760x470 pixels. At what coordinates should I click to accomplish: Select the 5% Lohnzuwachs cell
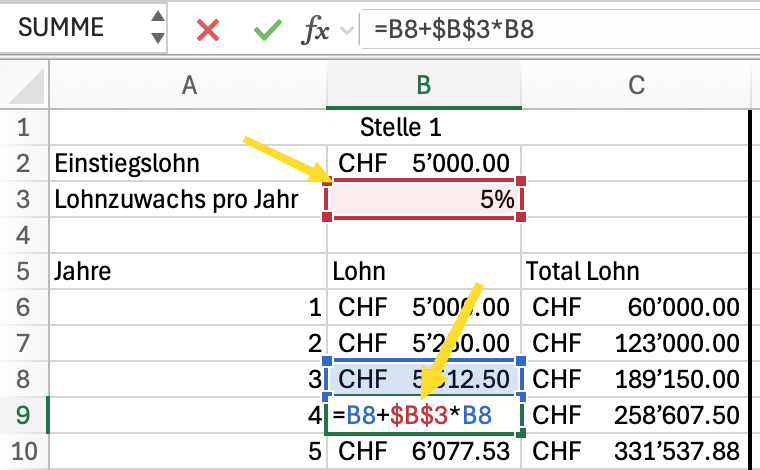coord(424,200)
